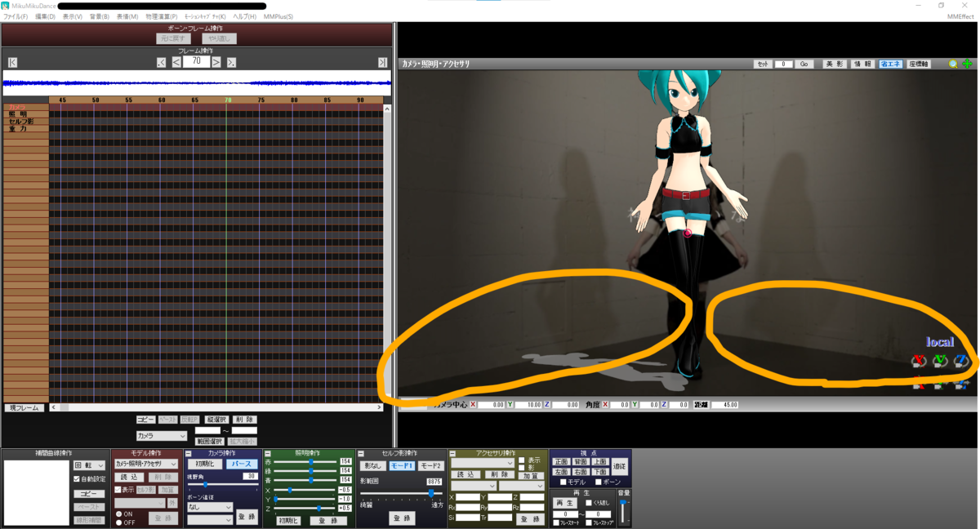Image resolution: width=980 pixels, height=529 pixels.
Task: Select the ON radio button
Action: click(118, 513)
